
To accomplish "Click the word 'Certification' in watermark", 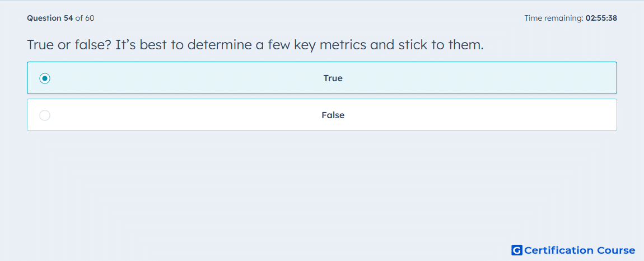I will click(x=559, y=250).
